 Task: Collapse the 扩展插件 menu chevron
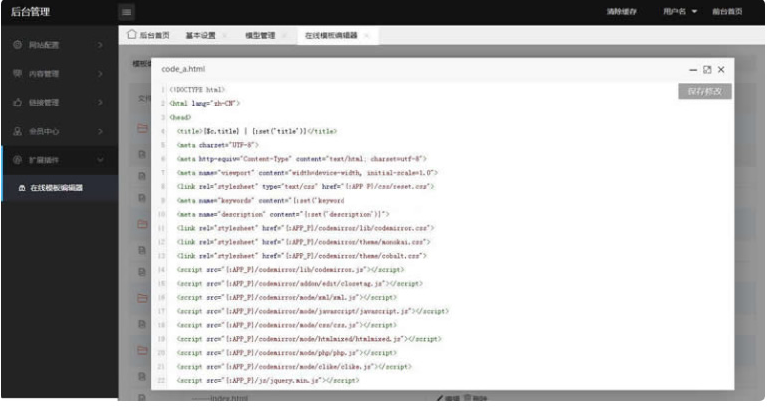click(101, 159)
